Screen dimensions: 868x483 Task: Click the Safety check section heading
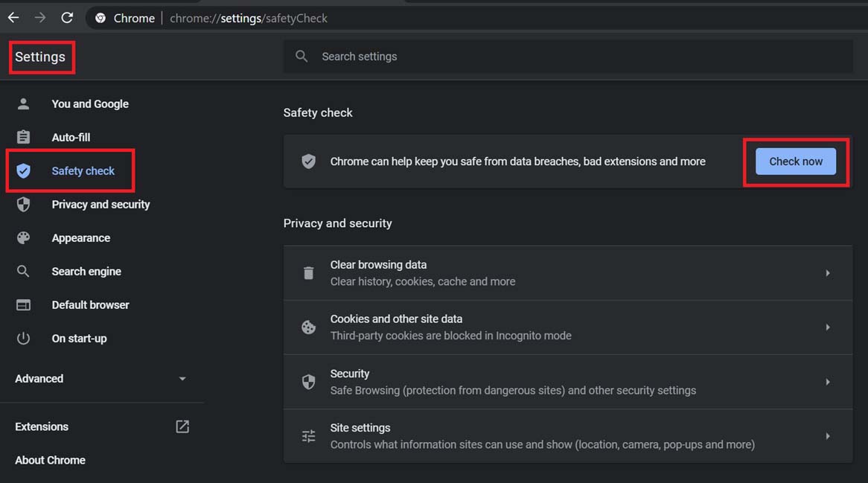pos(318,113)
